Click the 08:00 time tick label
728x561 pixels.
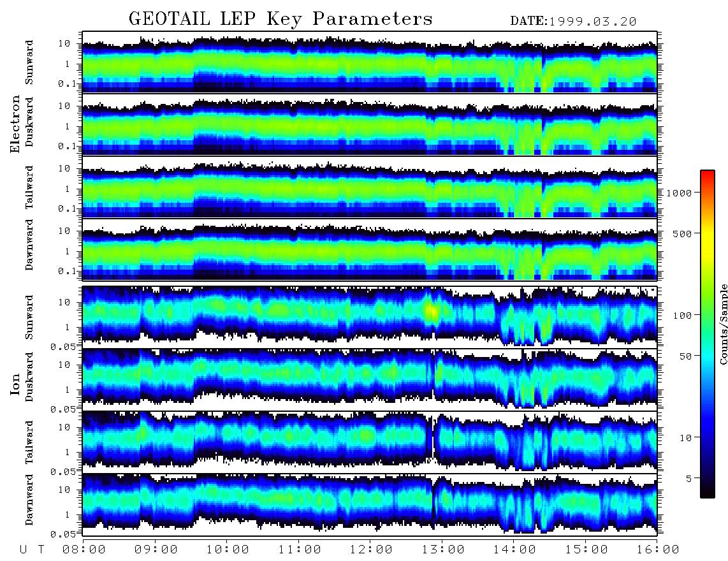point(84,550)
